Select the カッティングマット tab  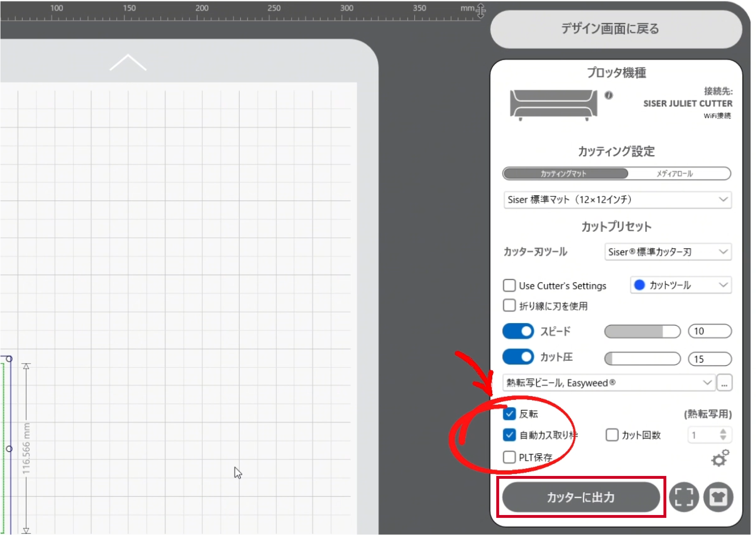(565, 174)
